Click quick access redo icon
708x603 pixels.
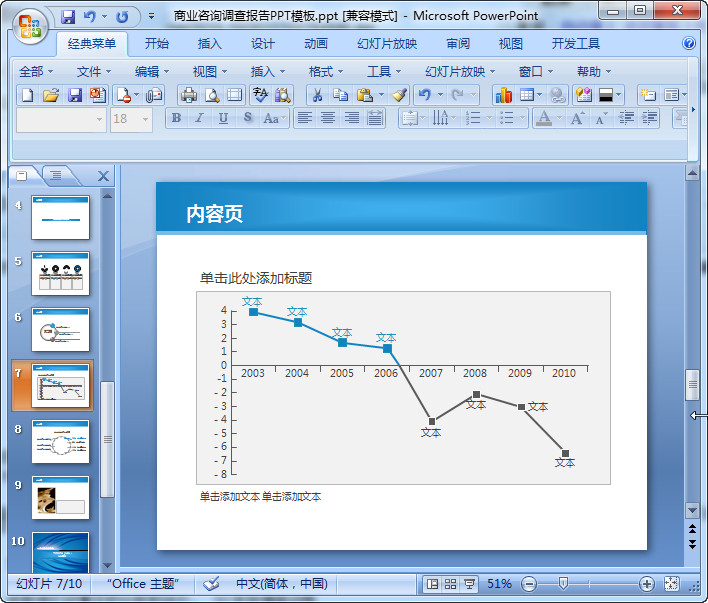tap(122, 17)
